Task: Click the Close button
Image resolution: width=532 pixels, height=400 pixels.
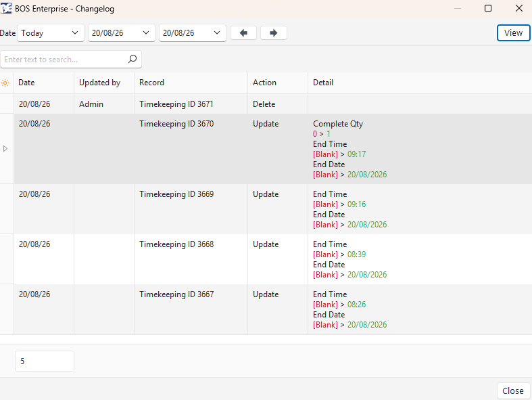Action: click(513, 391)
